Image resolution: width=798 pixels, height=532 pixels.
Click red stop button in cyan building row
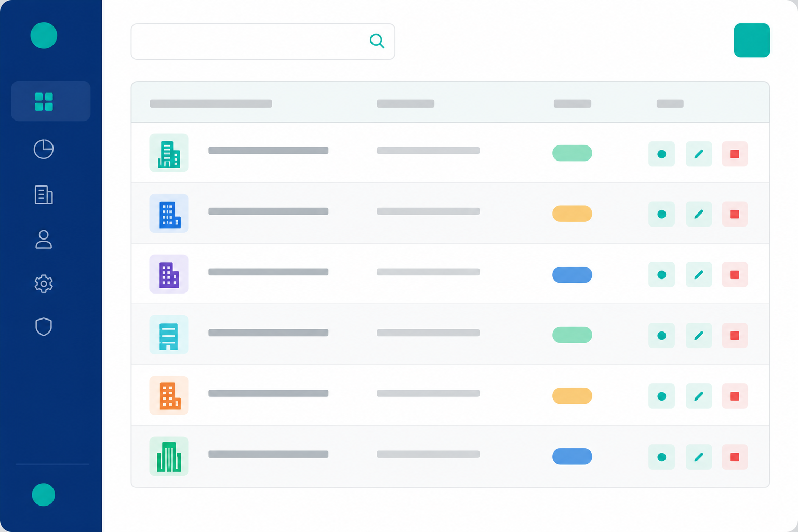[x=735, y=336]
